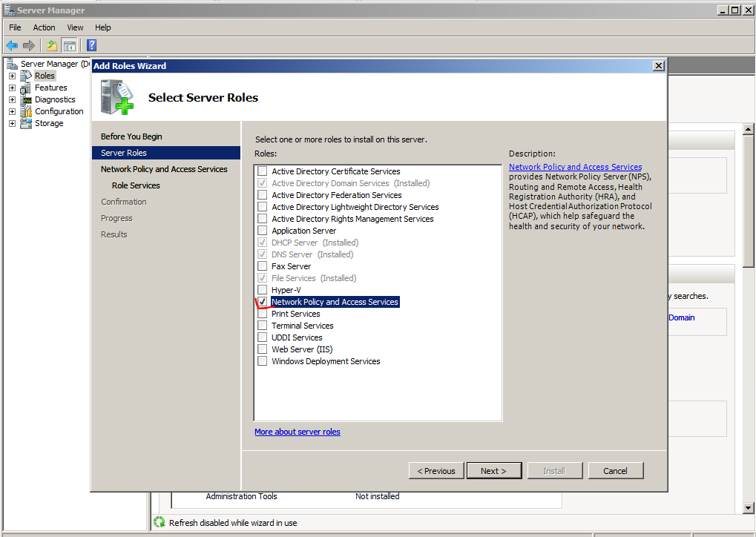The height and width of the screenshot is (537, 756).
Task: Click the Diagnostics node icon in tree
Action: (x=26, y=100)
